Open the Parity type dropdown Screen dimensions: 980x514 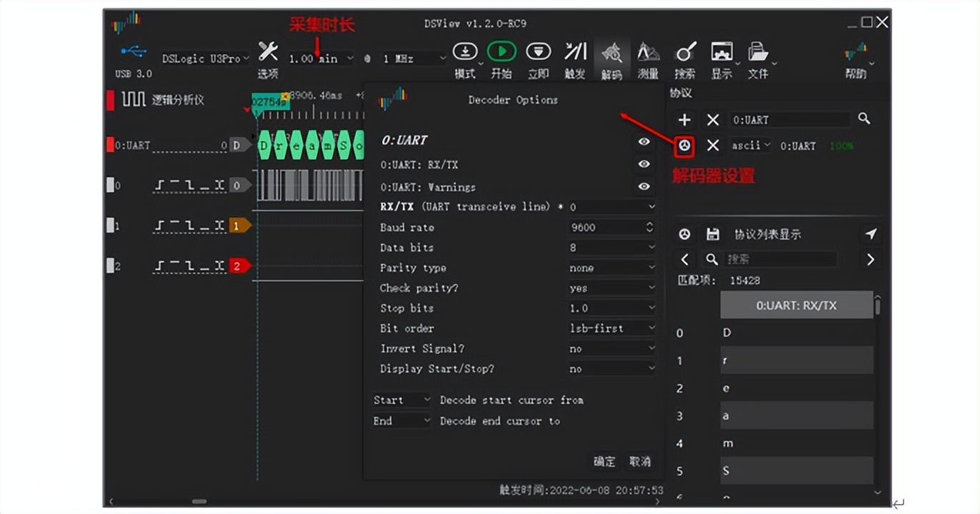612,268
